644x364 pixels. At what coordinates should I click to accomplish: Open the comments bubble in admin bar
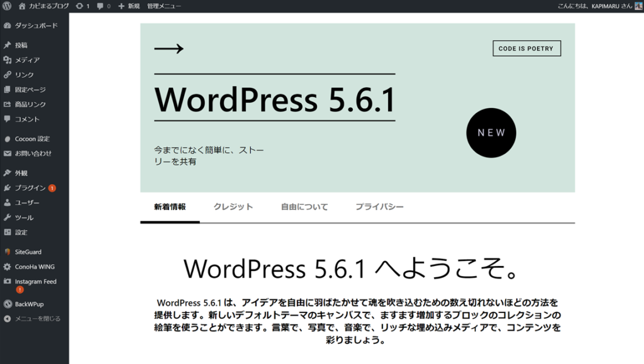click(100, 6)
